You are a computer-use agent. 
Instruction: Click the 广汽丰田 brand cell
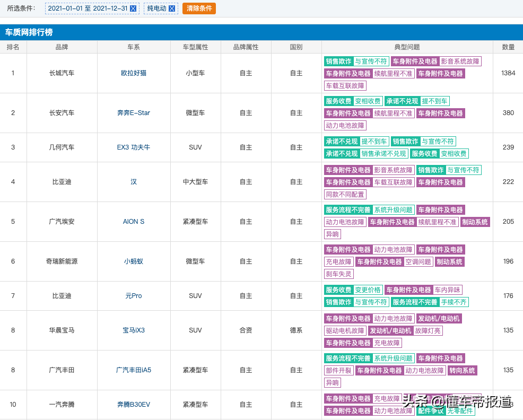tap(62, 370)
